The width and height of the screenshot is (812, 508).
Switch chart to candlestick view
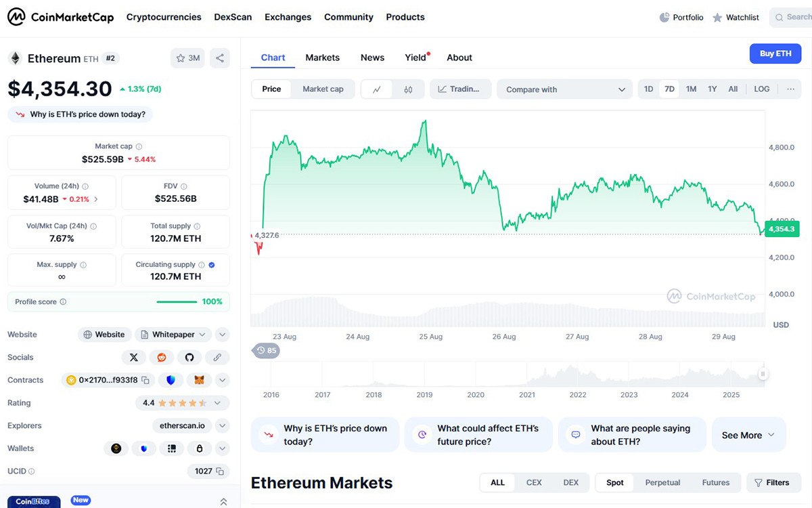tap(408, 89)
